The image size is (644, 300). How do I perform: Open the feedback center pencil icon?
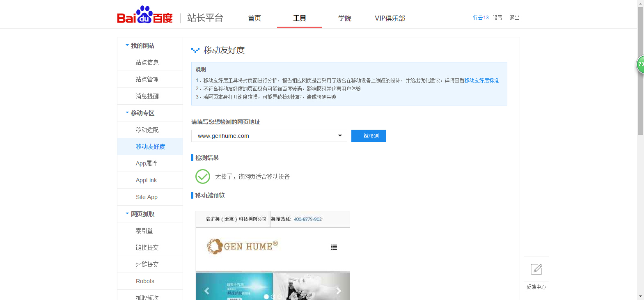click(536, 269)
